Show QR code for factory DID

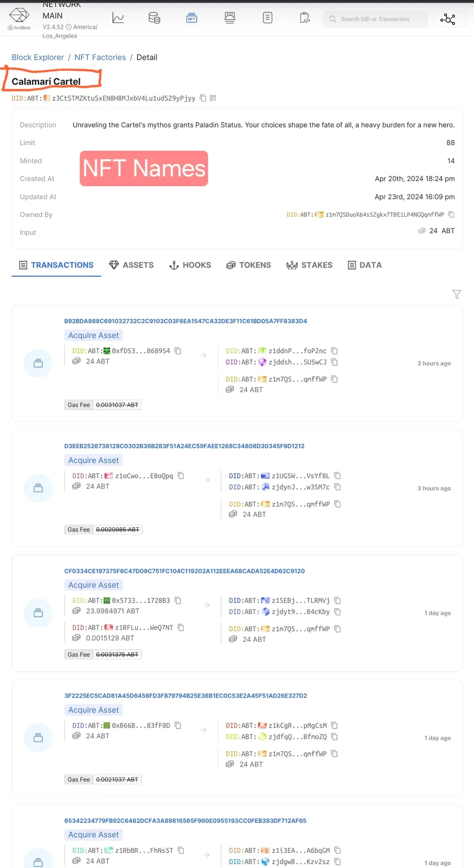coord(213,98)
